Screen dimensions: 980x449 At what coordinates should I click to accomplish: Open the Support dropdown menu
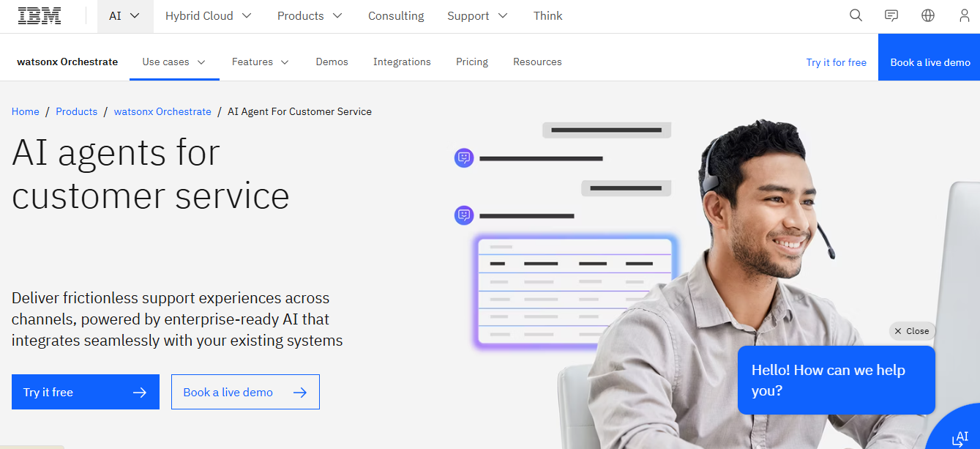point(476,15)
